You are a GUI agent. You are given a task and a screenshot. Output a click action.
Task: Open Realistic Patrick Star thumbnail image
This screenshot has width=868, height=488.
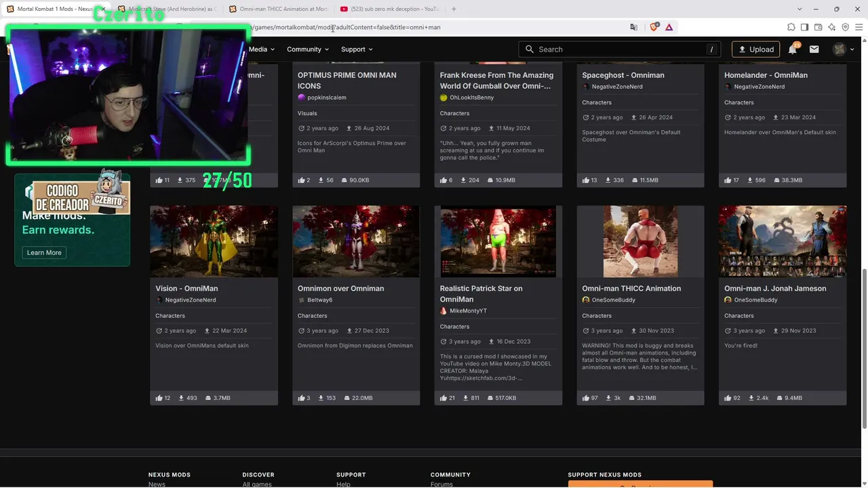(x=498, y=241)
